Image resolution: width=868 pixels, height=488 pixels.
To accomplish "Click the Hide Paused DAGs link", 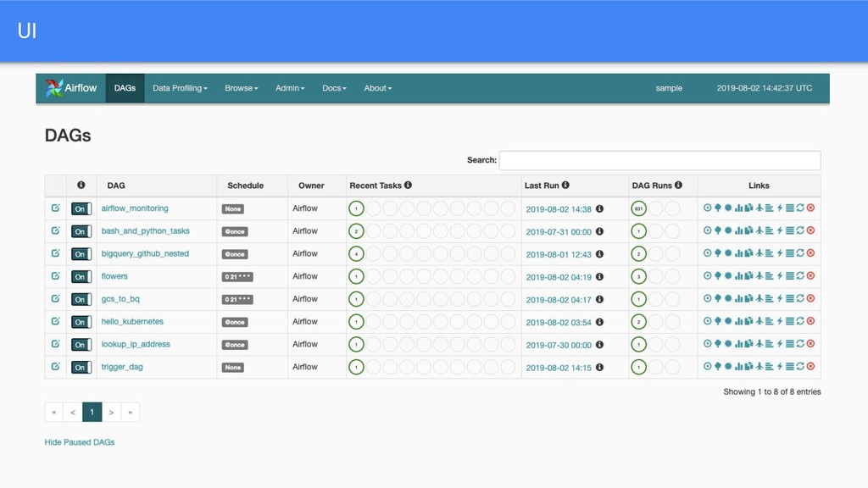I will (80, 442).
